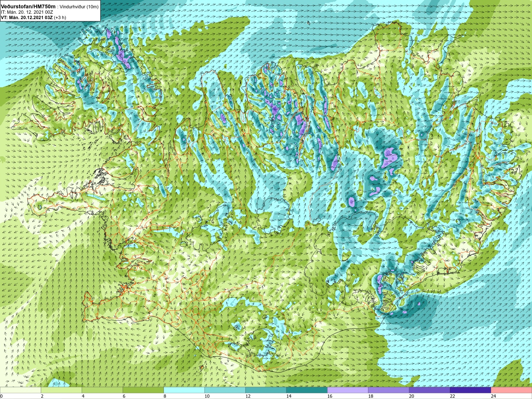Click the "Vindurhviður (10m)" parameter label
This screenshot has height=399, width=532.
click(x=79, y=7)
